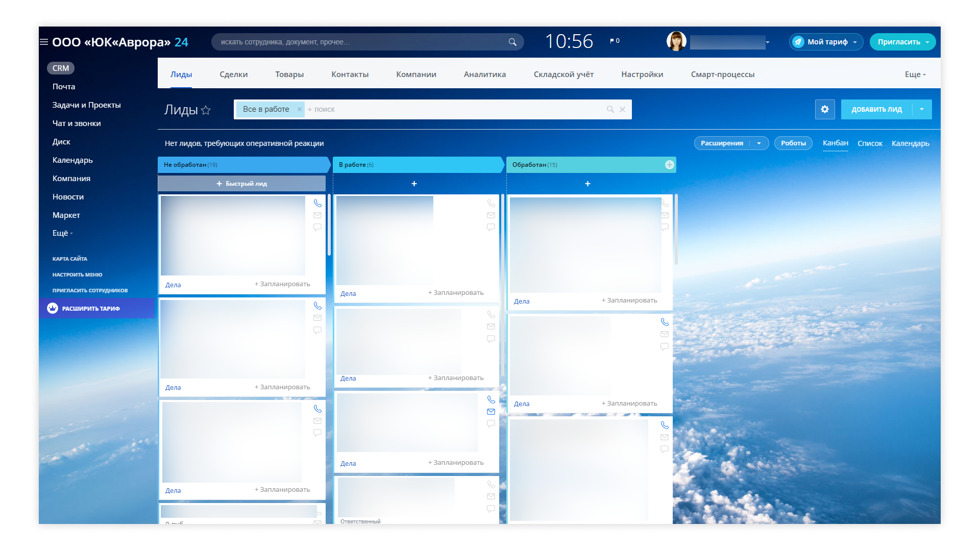Click email icon on third В работе card
The width and height of the screenshot is (980, 551).
pyautogui.click(x=491, y=412)
